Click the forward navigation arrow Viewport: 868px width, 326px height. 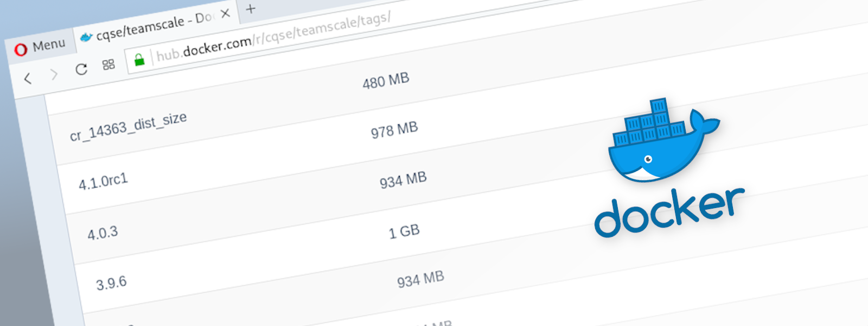click(54, 75)
